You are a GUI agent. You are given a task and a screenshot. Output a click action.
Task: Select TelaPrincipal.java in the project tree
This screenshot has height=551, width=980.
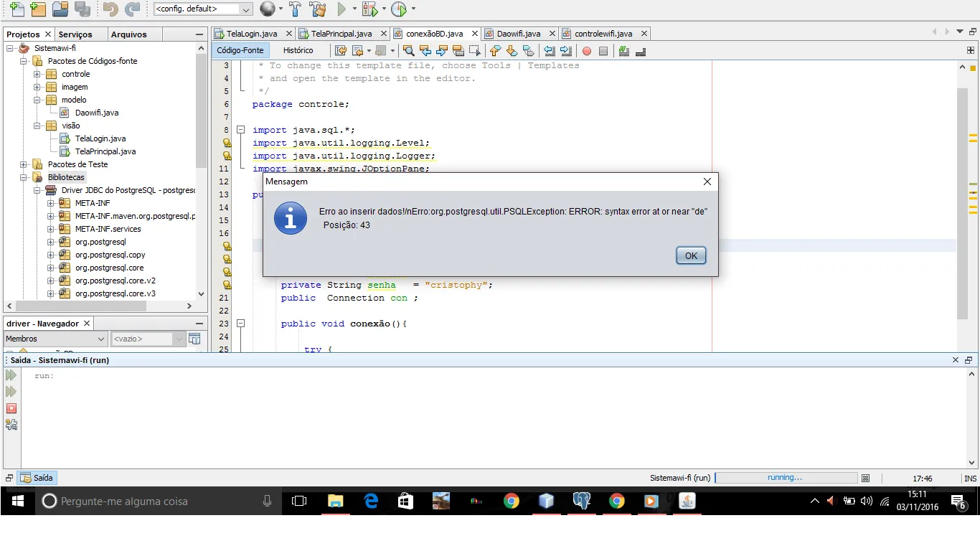[x=105, y=151]
